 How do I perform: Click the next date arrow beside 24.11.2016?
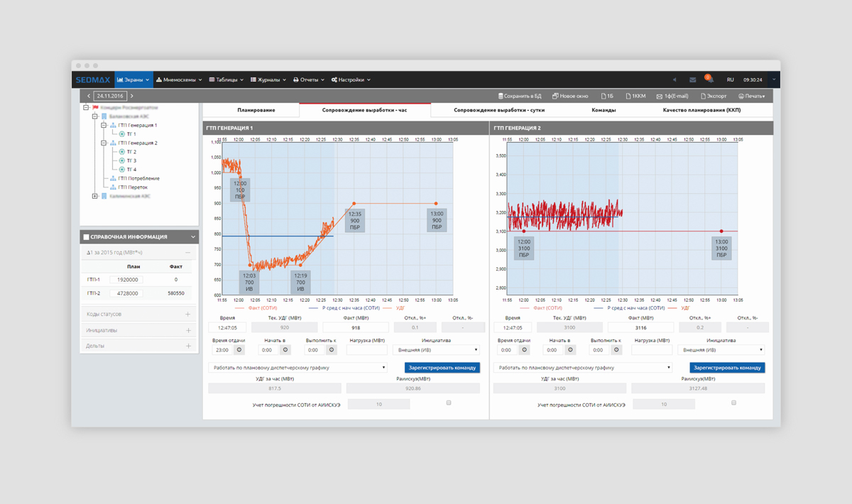tap(132, 96)
